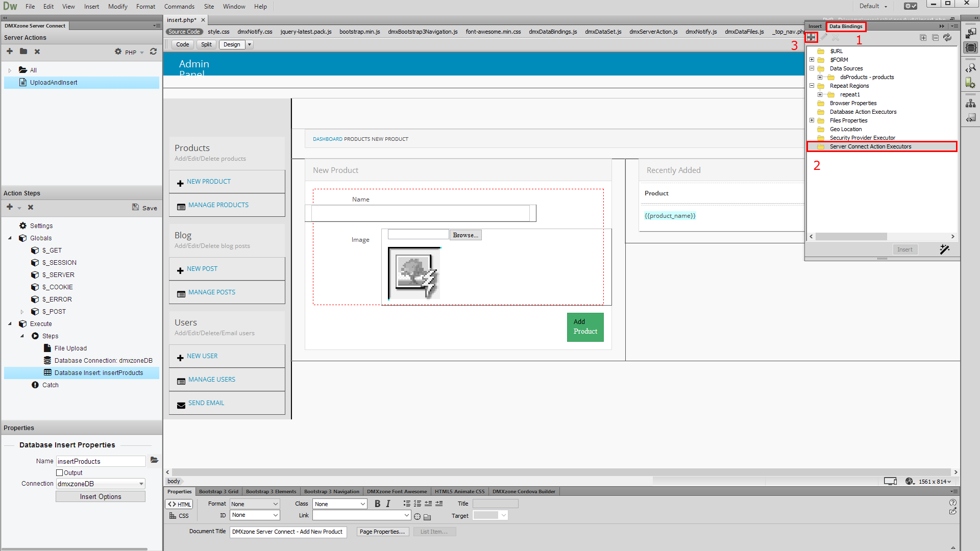Image resolution: width=980 pixels, height=551 pixels.
Task: Apply italic formatting in Properties
Action: [x=388, y=504]
